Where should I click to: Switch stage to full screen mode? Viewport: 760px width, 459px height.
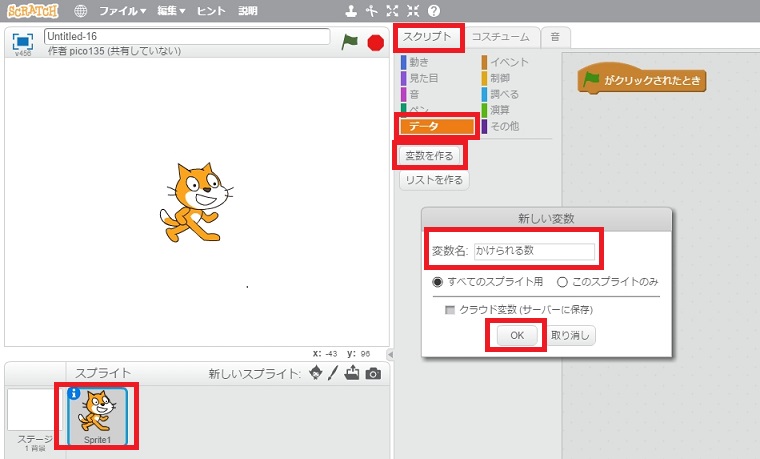(x=22, y=41)
